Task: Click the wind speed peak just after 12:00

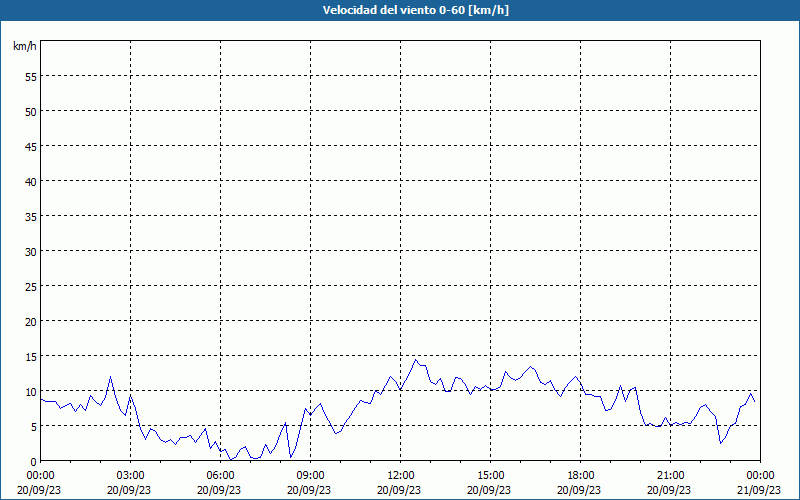Action: click(416, 360)
